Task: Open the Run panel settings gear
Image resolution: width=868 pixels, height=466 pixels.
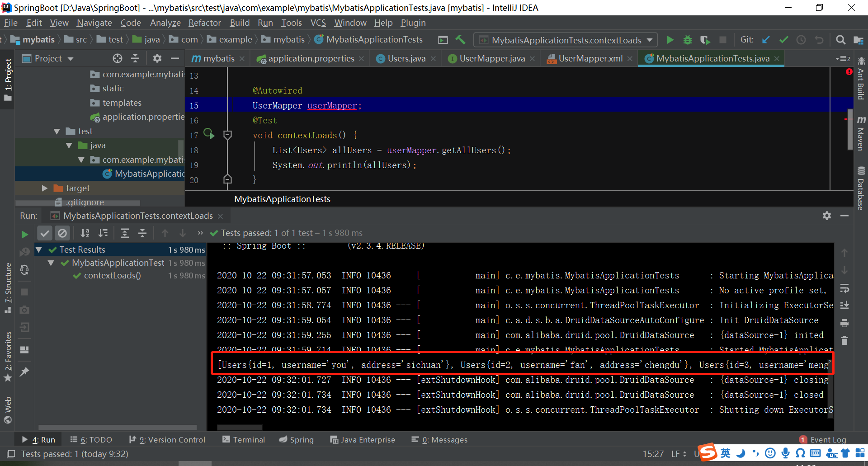Action: pos(827,216)
